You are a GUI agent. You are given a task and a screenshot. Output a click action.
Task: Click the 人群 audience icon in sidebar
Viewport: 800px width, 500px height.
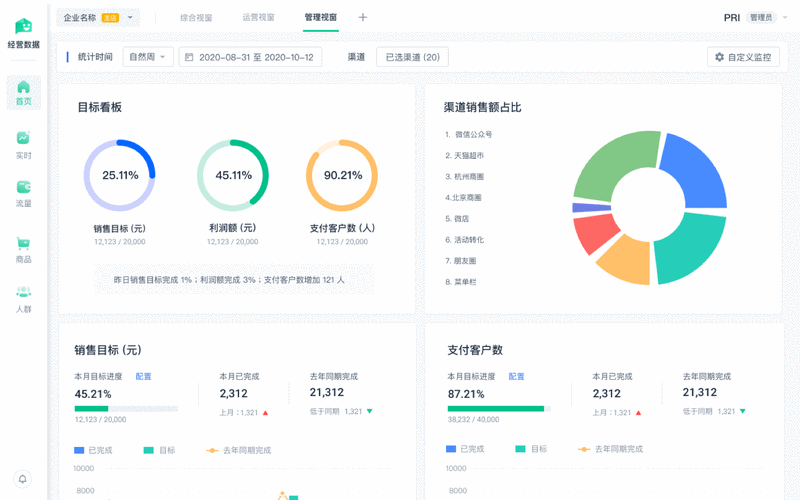coord(23,292)
